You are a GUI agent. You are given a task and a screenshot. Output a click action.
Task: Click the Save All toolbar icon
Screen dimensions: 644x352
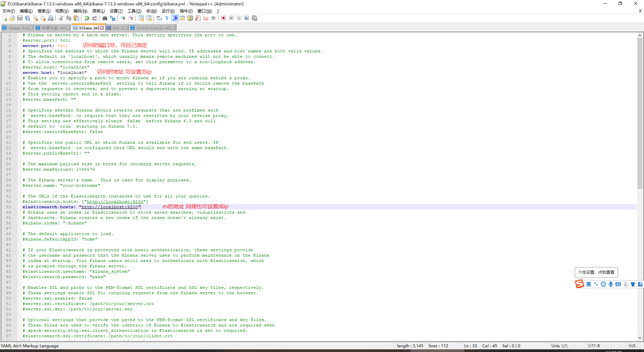pyautogui.click(x=28, y=18)
